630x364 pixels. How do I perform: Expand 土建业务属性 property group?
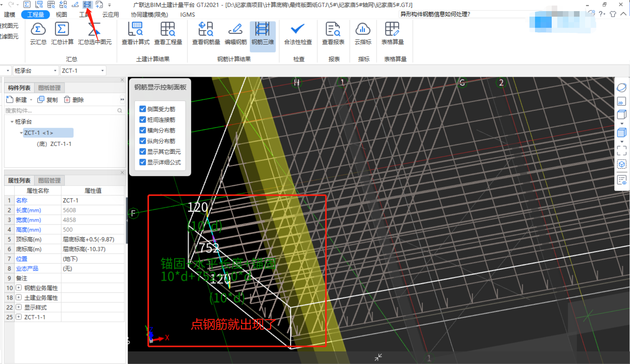(x=19, y=297)
